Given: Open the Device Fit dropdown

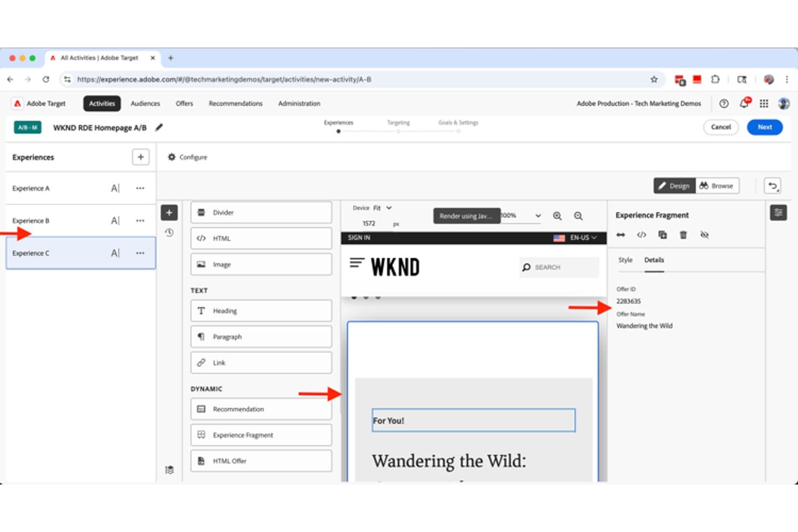Looking at the screenshot, I should tap(382, 208).
